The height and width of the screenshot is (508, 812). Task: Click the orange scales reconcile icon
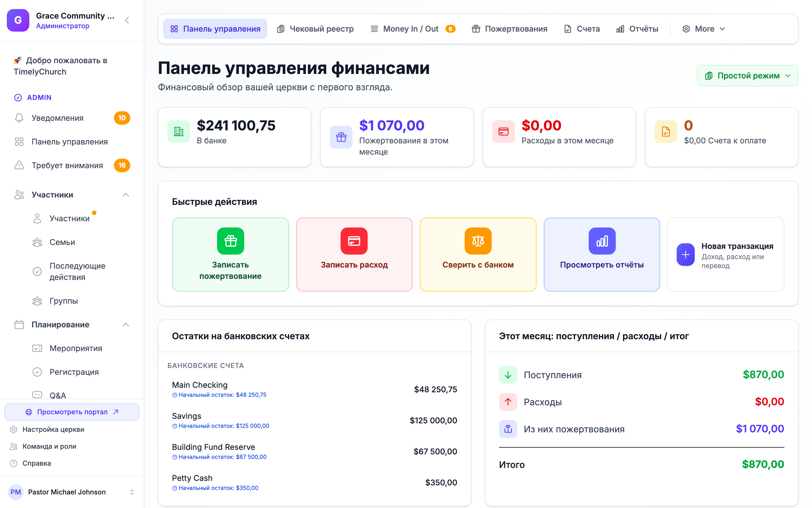[x=478, y=241]
